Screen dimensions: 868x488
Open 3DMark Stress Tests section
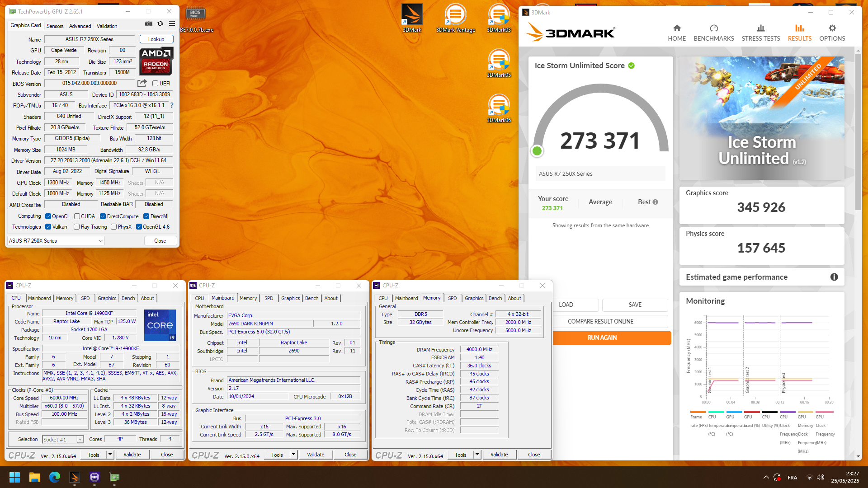pos(760,33)
